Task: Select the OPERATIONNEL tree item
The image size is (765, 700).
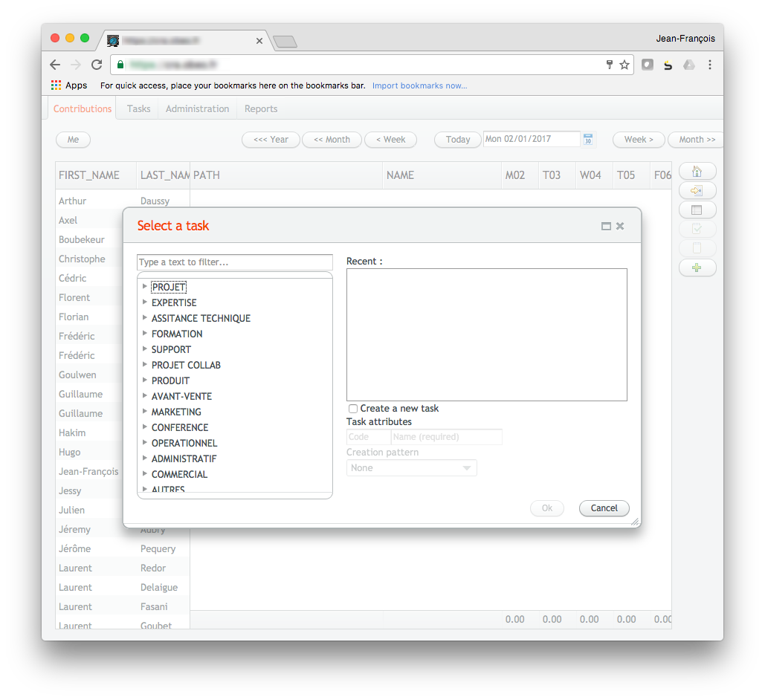Action: [x=184, y=444]
